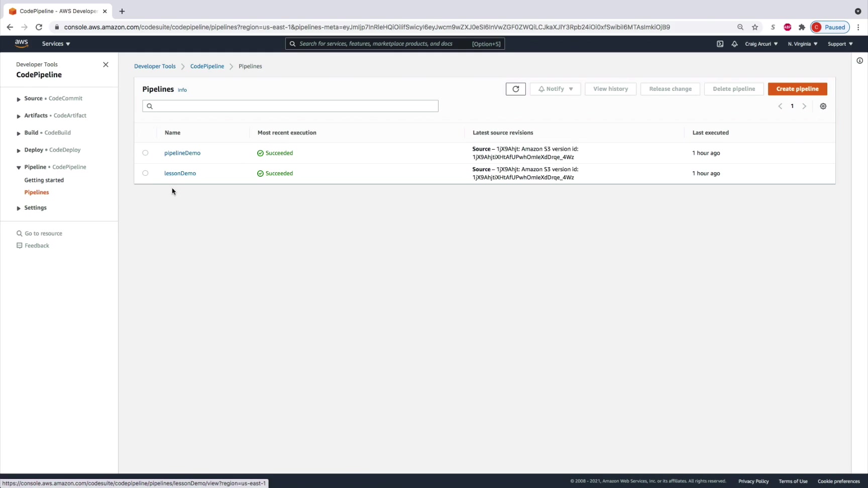This screenshot has width=868, height=488.
Task: Click the Last executed column header
Action: 710,133
